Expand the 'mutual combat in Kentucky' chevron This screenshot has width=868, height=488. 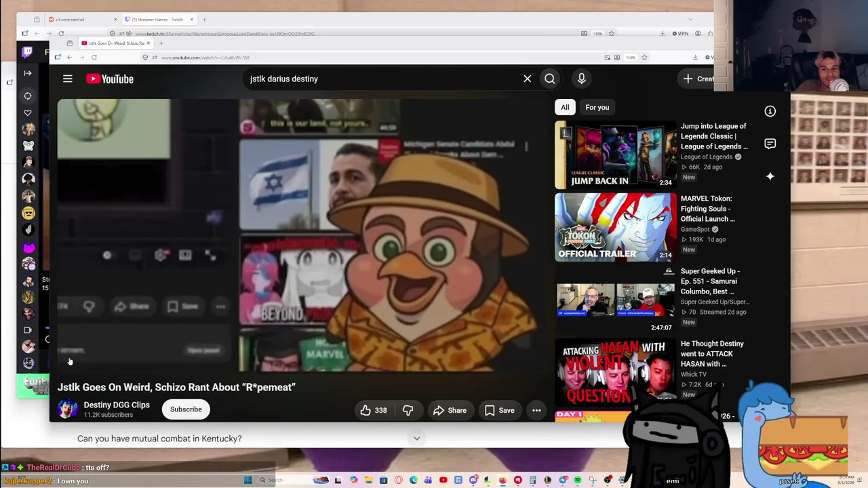click(x=417, y=439)
